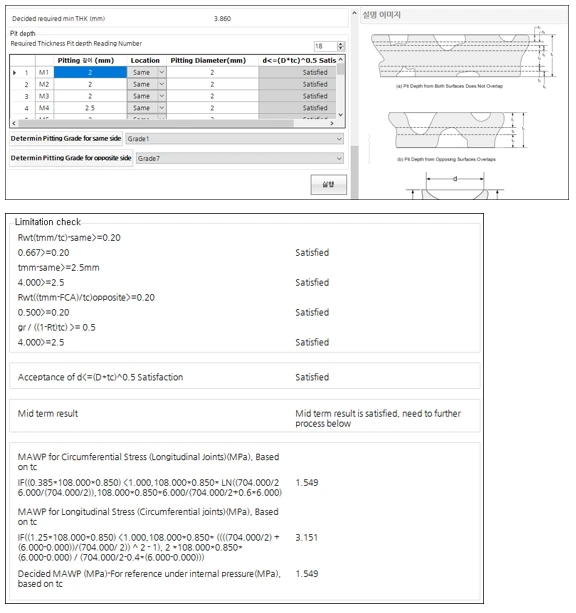This screenshot has height=613, width=576.
Task: Select the M4 pitting depth cell 2.5
Action: pyautogui.click(x=90, y=108)
